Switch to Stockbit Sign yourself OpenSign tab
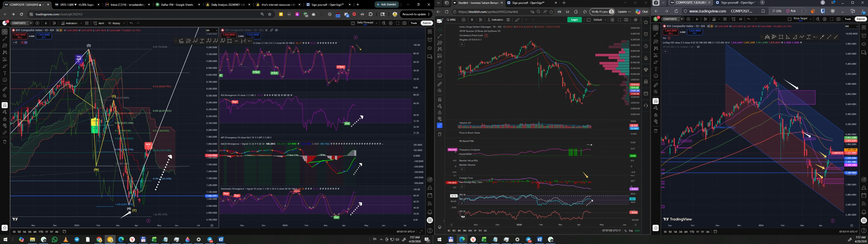Viewport: 868px width, 244px height. pos(528,3)
